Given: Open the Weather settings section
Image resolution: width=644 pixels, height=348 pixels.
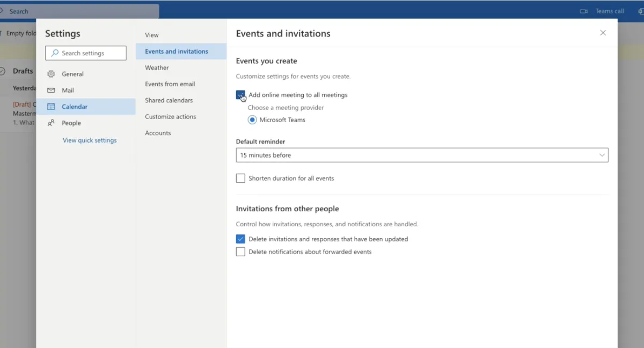Looking at the screenshot, I should pos(157,68).
